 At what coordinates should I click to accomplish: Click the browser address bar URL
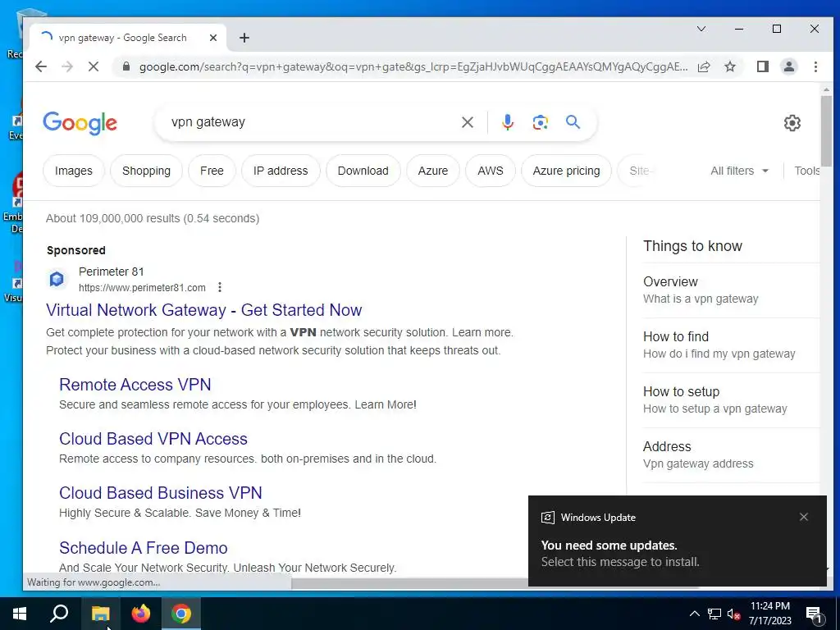point(413,67)
